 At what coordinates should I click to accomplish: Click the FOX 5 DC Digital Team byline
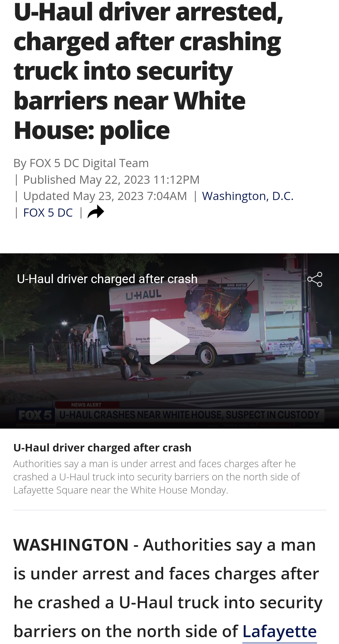81,163
